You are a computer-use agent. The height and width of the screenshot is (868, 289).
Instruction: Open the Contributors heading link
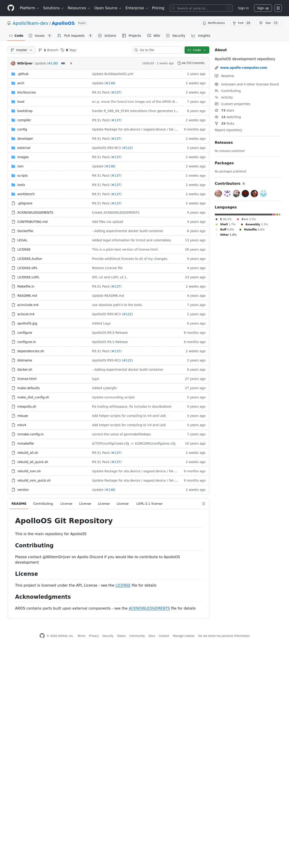coord(230,184)
